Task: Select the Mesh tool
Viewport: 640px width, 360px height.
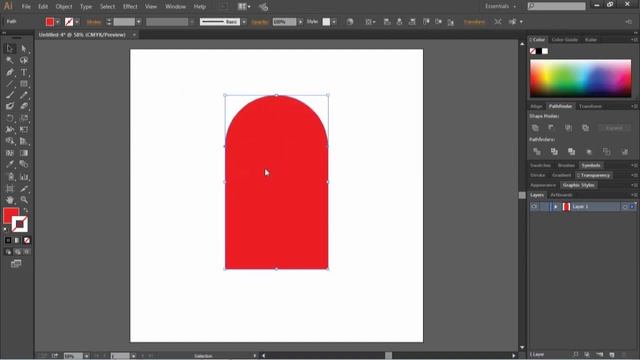Action: pos(10,153)
